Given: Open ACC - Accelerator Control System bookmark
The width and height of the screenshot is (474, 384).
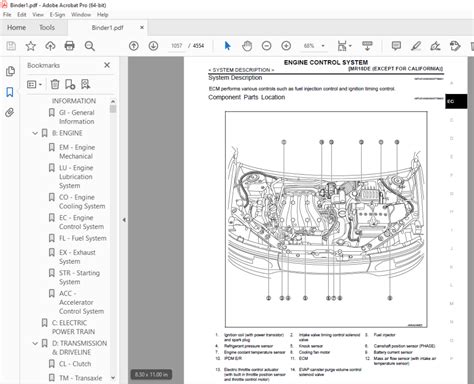Looking at the screenshot, I should (x=81, y=302).
